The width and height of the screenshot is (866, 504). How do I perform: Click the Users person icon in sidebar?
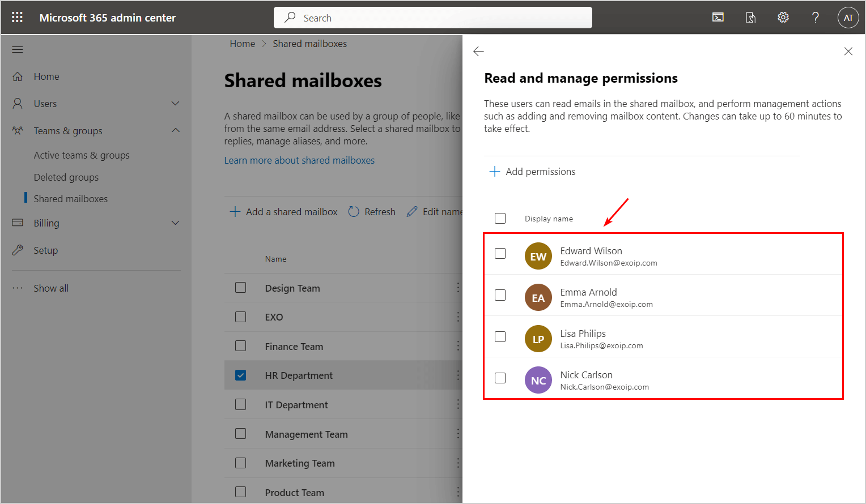18,104
